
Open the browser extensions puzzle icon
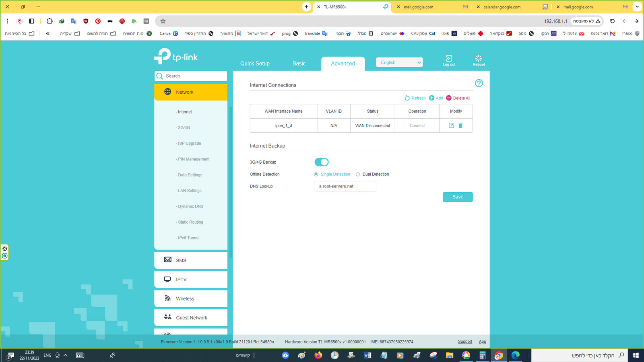tap(50, 21)
